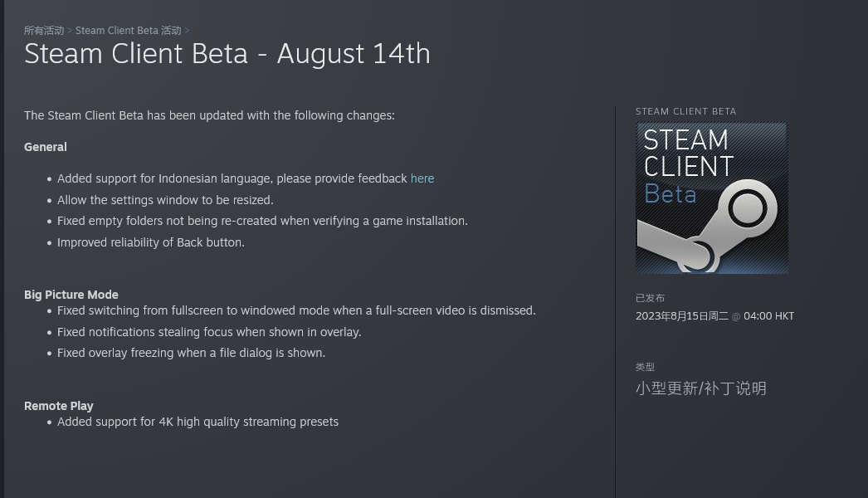Click the "here" feedback link

click(422, 178)
